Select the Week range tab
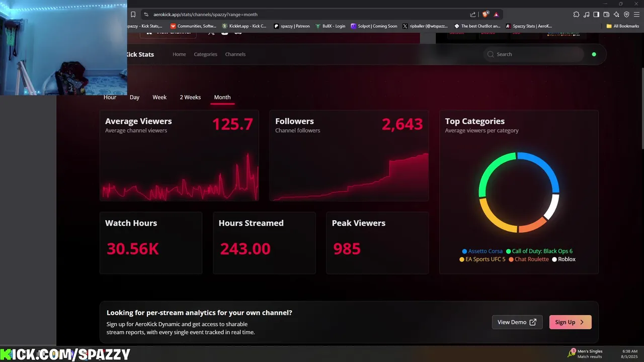Screen dimensions: 644x362 [x=159, y=98]
